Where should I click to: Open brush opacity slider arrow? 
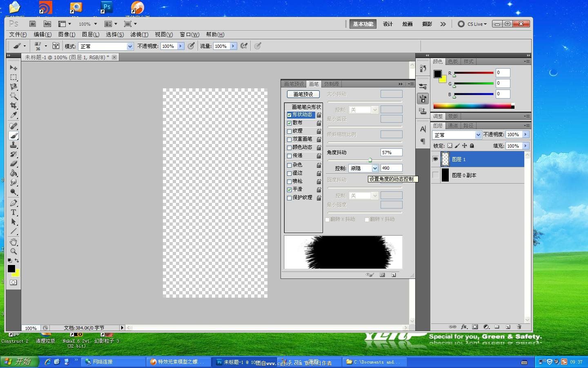pyautogui.click(x=180, y=46)
